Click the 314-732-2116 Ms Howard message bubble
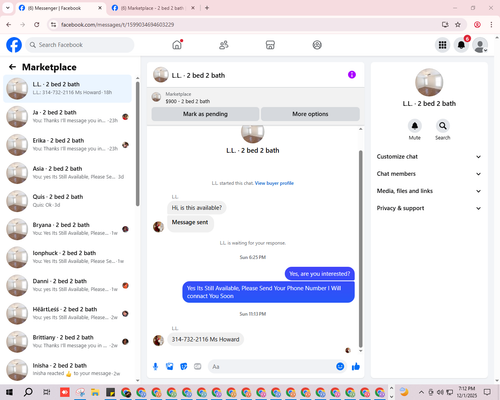The height and width of the screenshot is (400, 500). click(205, 339)
